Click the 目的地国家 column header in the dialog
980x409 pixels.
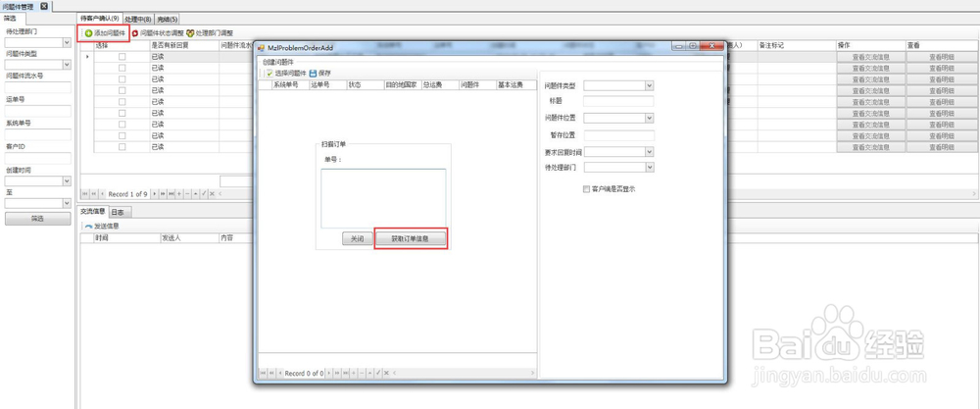[x=403, y=85]
